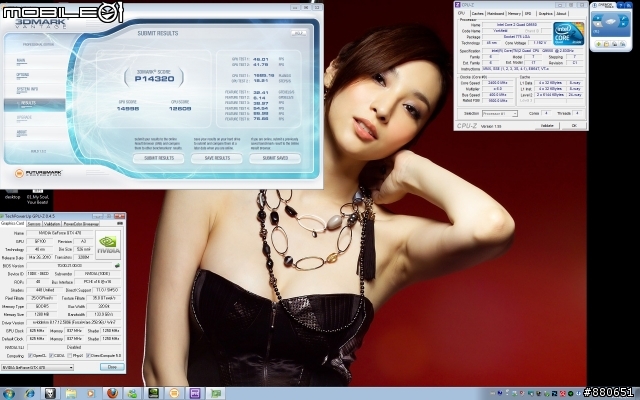Open the processor Selection dropdown in CPU-Z
640x400 pixels.
click(x=500, y=113)
